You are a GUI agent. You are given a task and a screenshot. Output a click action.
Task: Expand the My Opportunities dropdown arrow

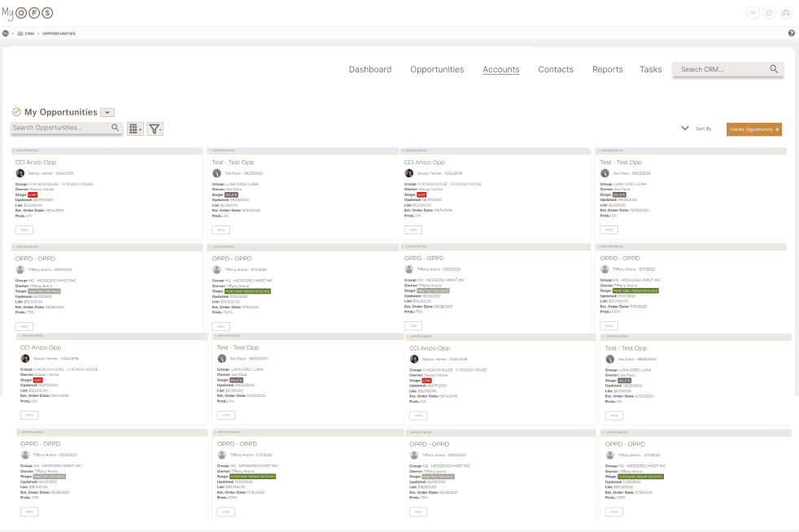coord(107,112)
